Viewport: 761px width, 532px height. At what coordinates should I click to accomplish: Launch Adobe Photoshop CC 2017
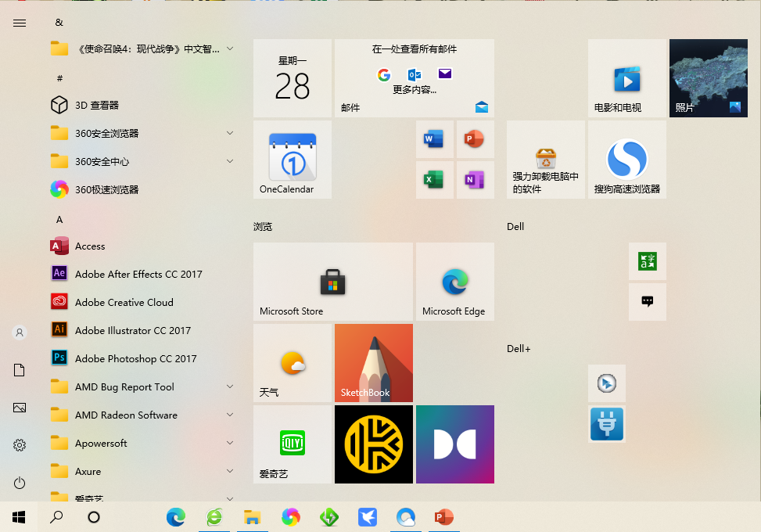pos(143,359)
